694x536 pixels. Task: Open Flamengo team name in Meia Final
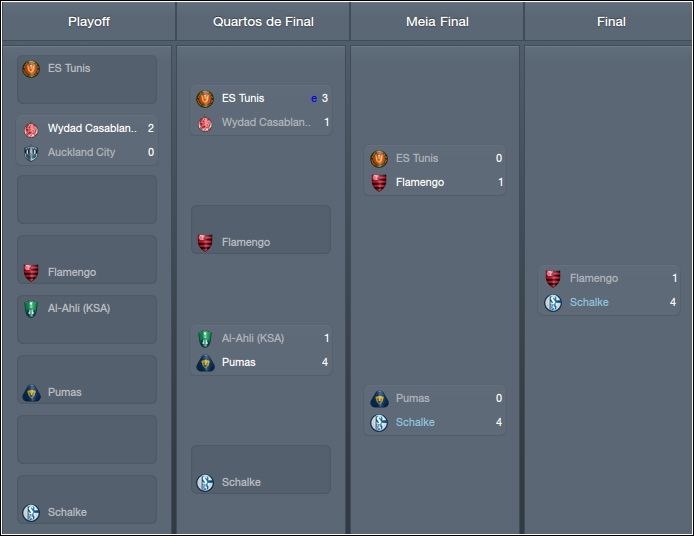[420, 182]
